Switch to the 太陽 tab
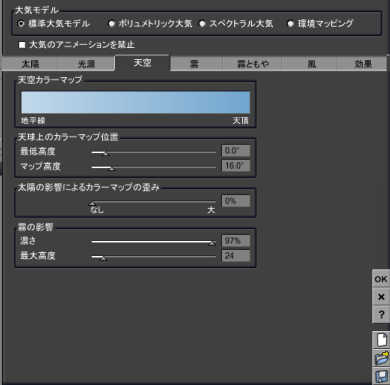Screen dimensions: 390x385 coord(30,64)
